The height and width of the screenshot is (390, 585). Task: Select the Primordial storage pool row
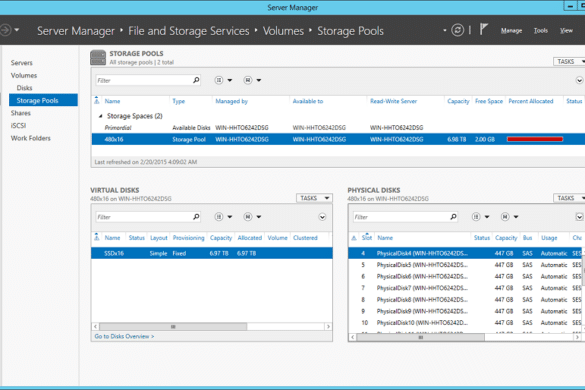point(338,128)
